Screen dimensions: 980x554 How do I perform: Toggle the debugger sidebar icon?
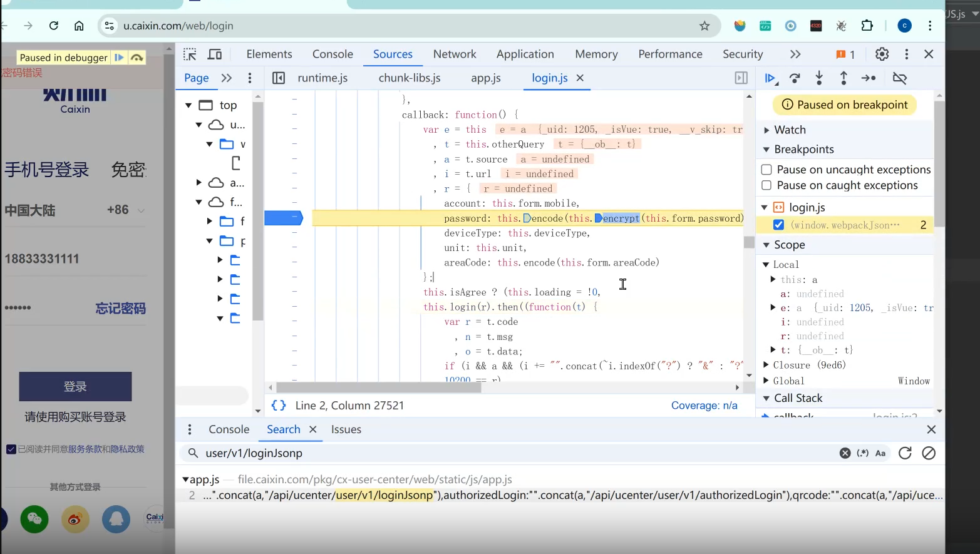click(741, 78)
